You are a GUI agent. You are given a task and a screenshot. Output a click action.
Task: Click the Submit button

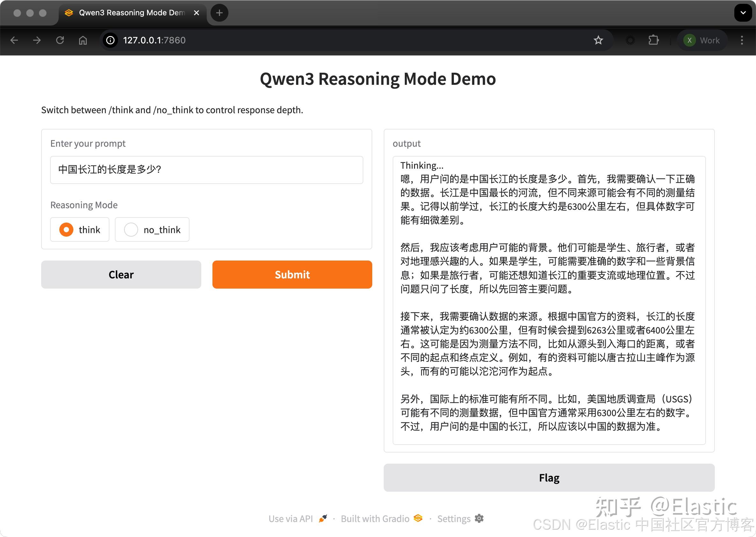click(x=292, y=275)
